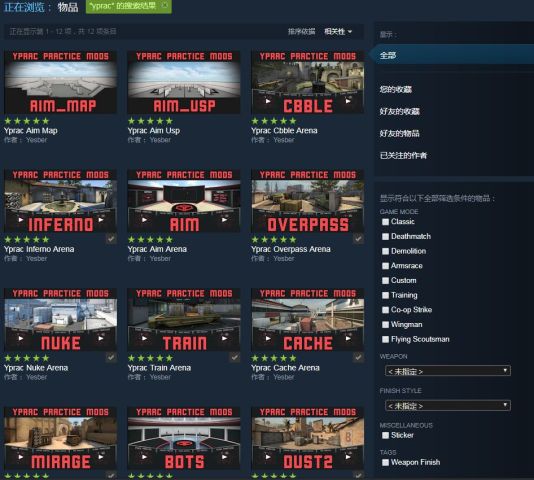Open the Yprac Aim Usp thumbnail
This screenshot has height=480, width=534.
pos(184,82)
